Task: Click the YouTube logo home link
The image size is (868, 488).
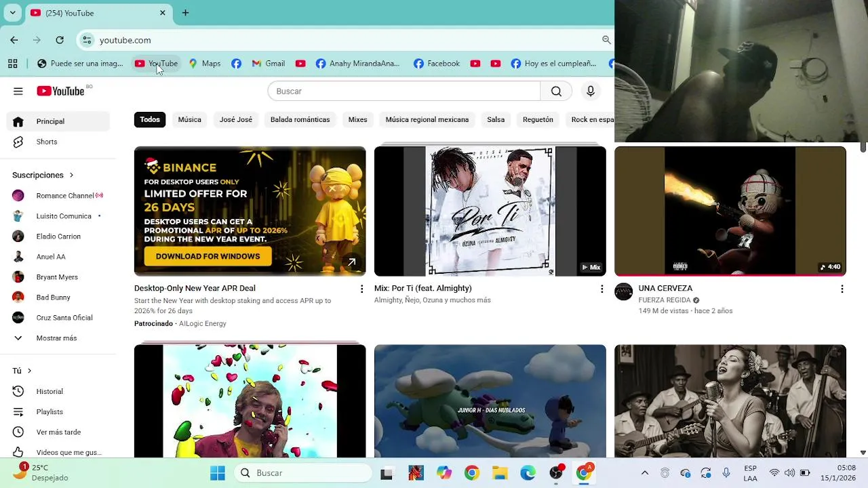Action: coord(60,91)
